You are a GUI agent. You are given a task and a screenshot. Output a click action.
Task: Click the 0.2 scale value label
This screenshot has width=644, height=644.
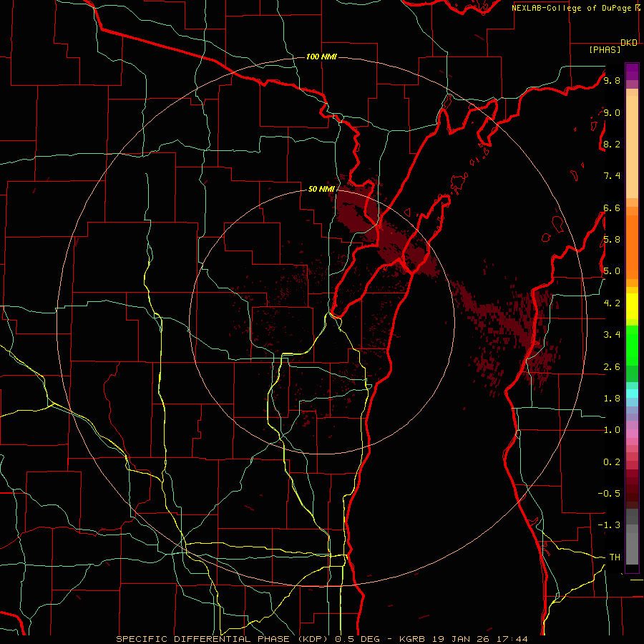(x=612, y=462)
